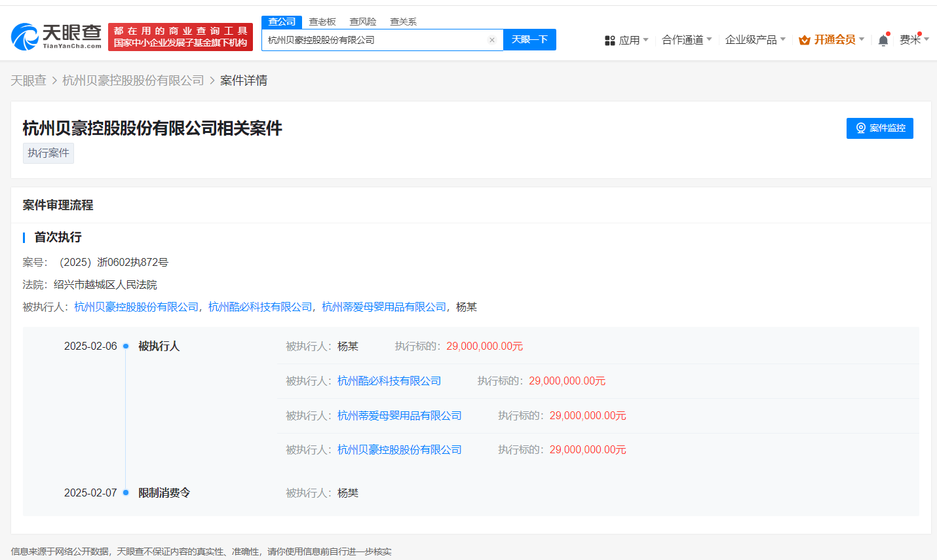
Task: Open 杭州贝豪控股股份有限公司 breadcrumb link
Action: tap(133, 81)
